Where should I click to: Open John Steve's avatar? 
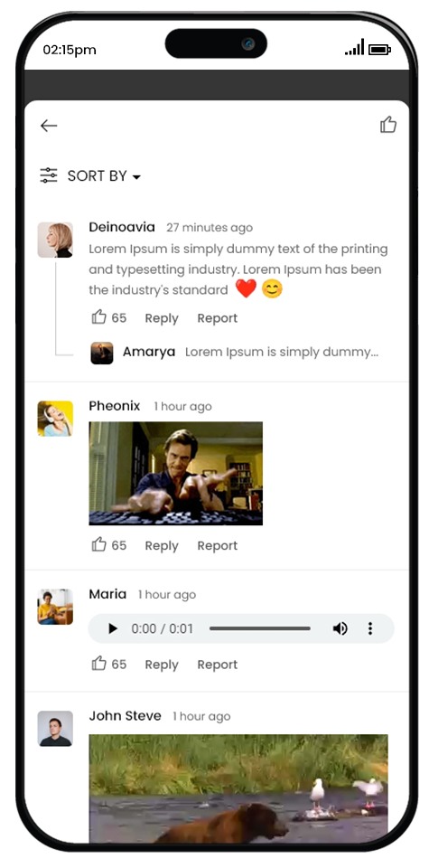[55, 729]
